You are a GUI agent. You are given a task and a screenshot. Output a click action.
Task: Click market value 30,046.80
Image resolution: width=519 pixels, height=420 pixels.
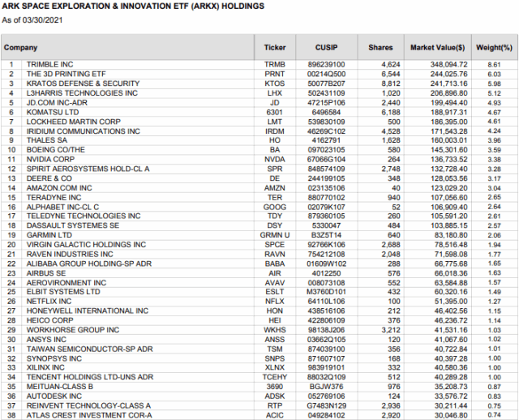click(451, 415)
